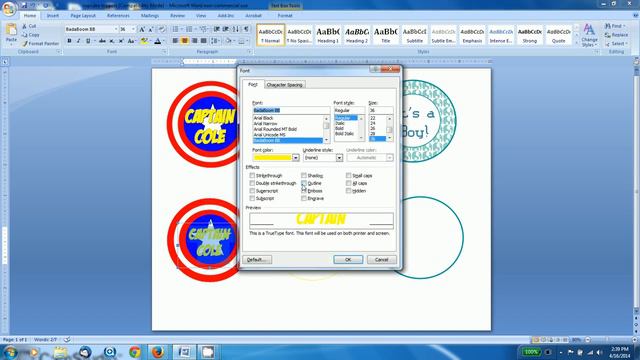Open the Insert ribbon tab

[53, 16]
